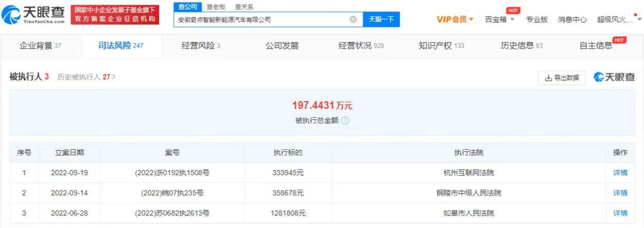The image size is (644, 228).
Task: Click the 立案日期 column header
Action: point(69,153)
